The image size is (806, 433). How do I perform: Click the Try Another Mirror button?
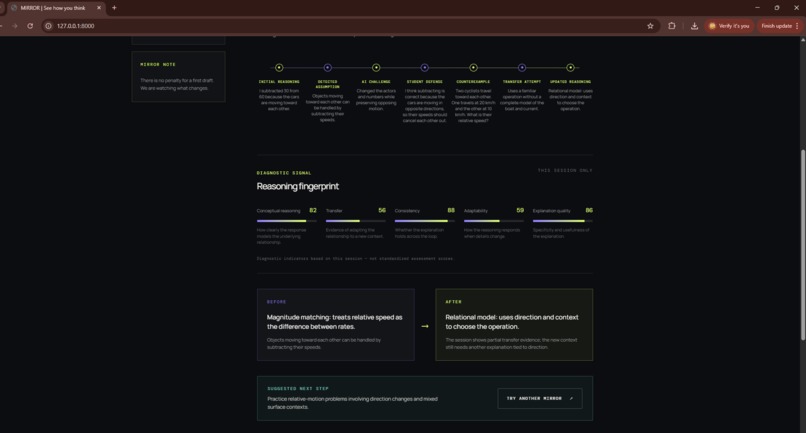pos(540,399)
